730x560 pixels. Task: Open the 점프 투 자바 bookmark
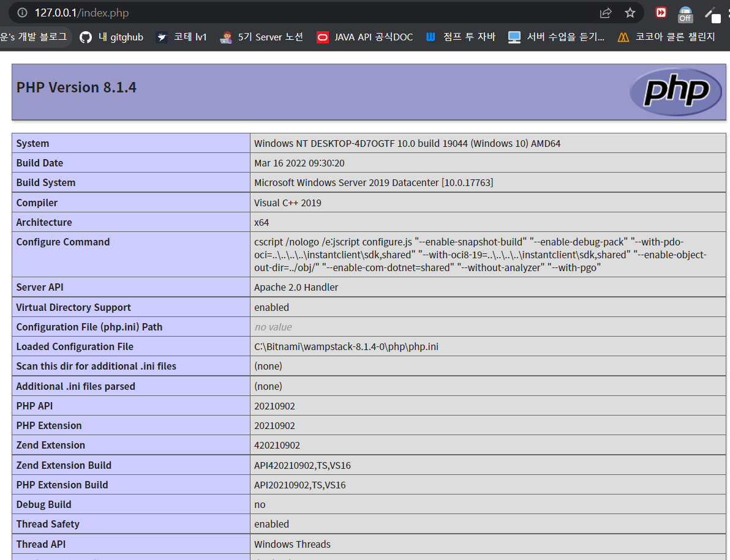coord(460,37)
